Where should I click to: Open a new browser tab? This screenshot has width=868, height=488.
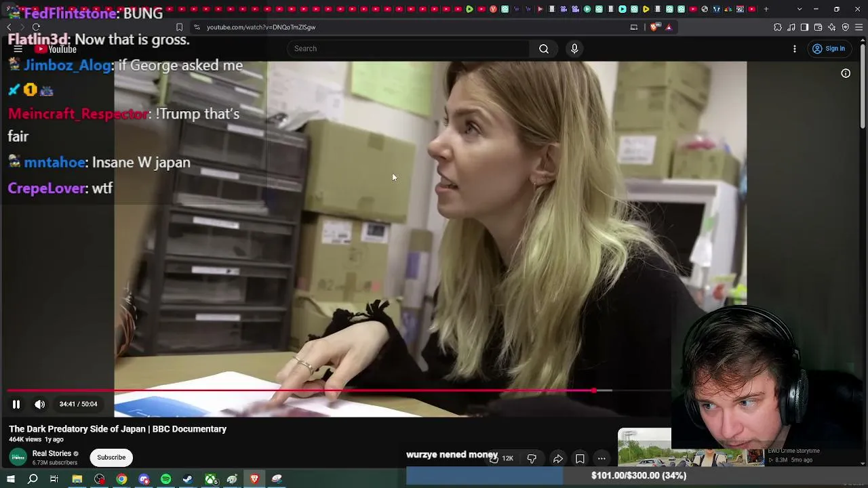[766, 9]
